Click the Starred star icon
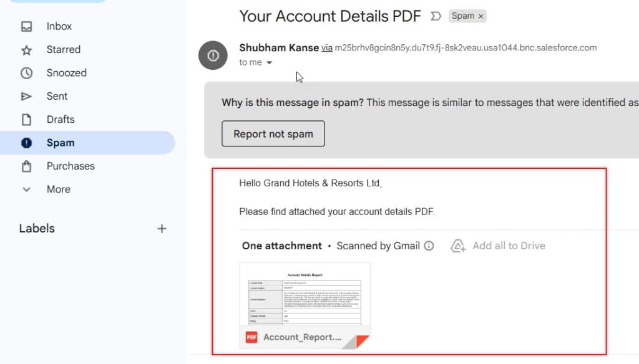 tap(26, 49)
